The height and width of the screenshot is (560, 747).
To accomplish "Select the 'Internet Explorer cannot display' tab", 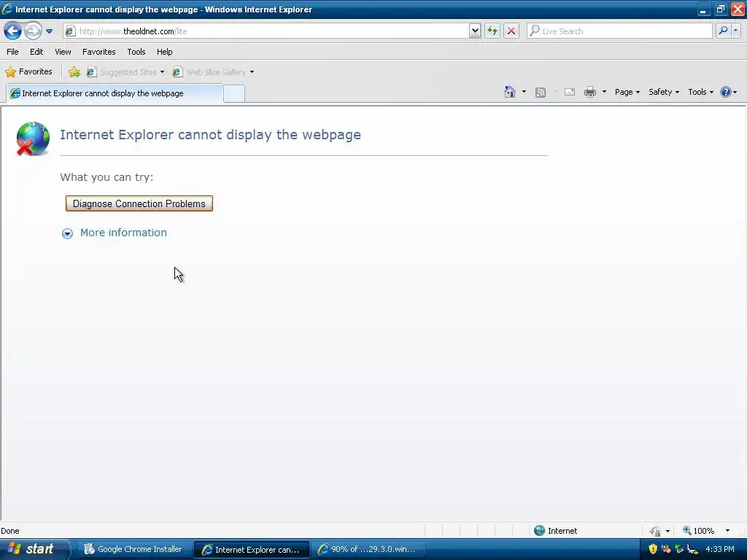I will 115,93.
